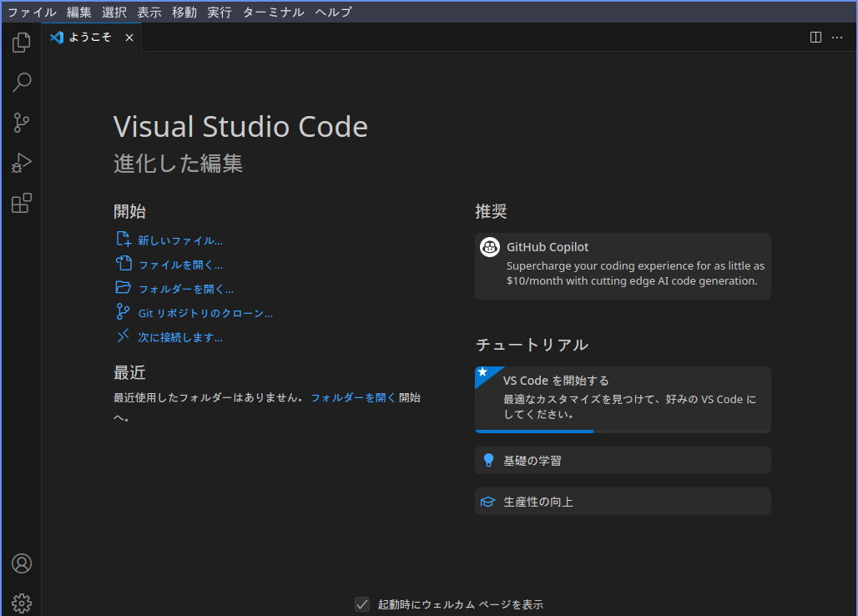This screenshot has width=858, height=616.
Task: Click the VS Code を開始する progress bar
Action: 623,431
